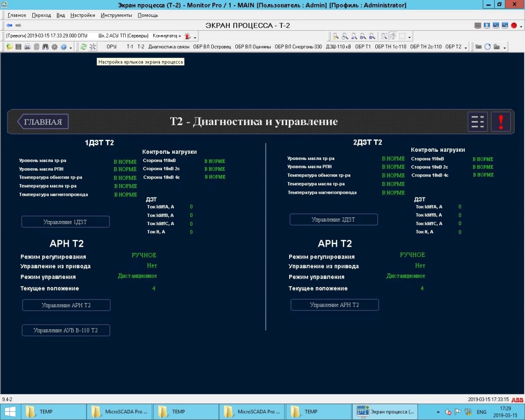Open the dropdown next to the help icon
525x420 pixels.
70,47
